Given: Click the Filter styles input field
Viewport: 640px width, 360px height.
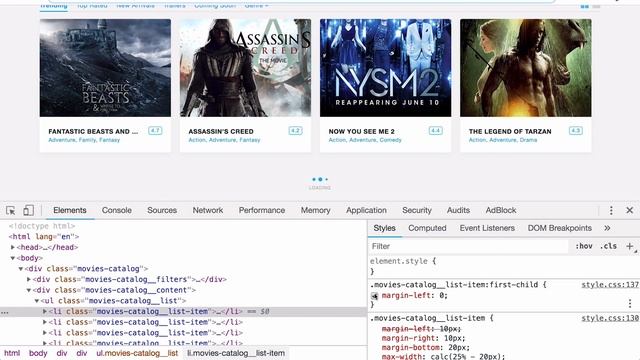Looking at the screenshot, I should (469, 246).
